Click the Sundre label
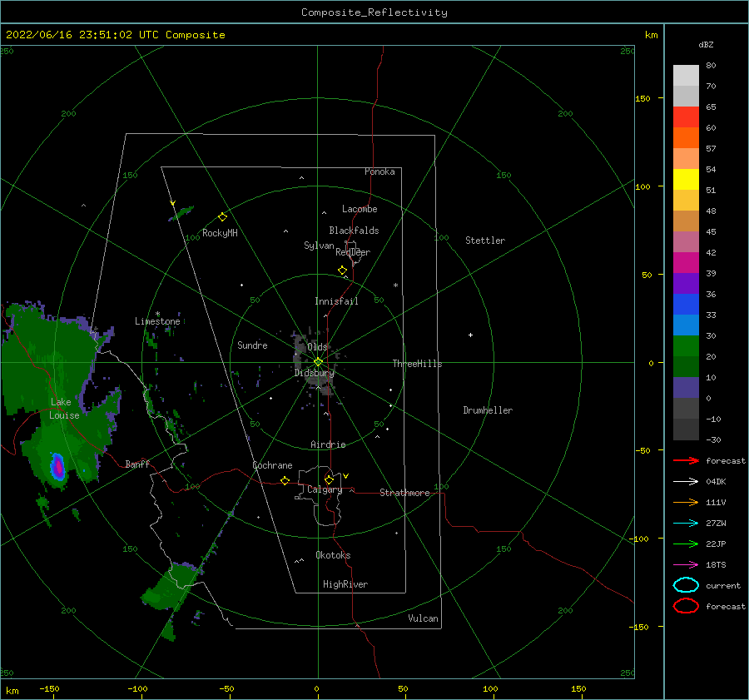 pos(252,345)
